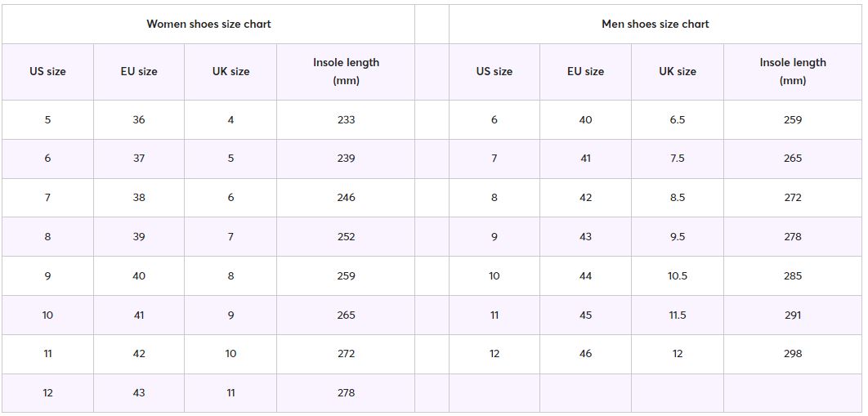The image size is (868, 416).
Task: Select the men's US size column header
Action: click(494, 71)
